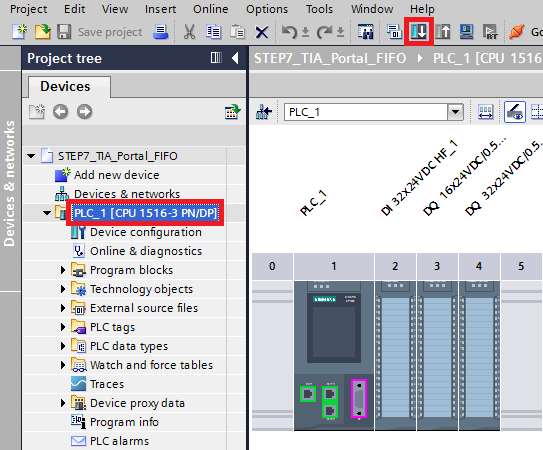Click the Start runtime RT icon

click(x=490, y=32)
